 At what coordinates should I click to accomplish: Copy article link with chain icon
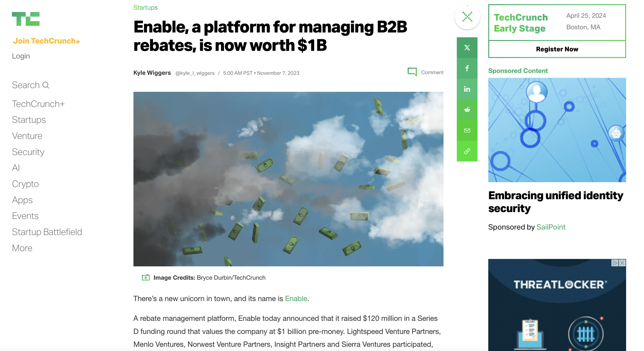click(x=467, y=151)
